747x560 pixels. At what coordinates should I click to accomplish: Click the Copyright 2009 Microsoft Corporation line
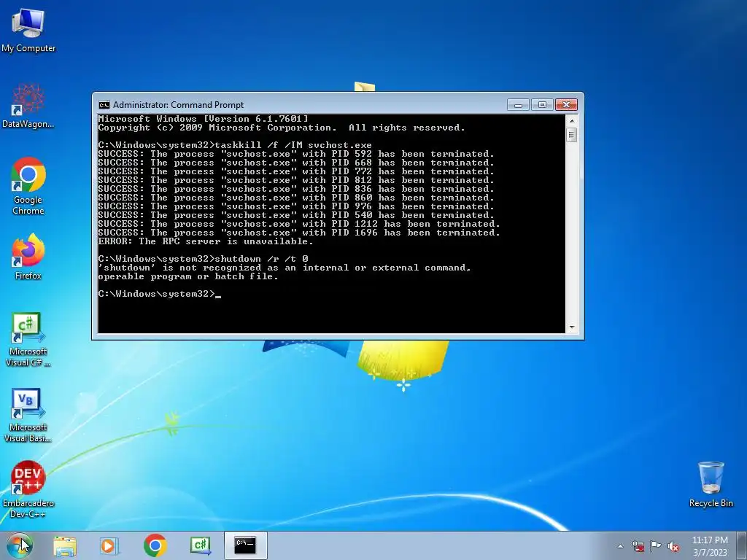click(282, 128)
